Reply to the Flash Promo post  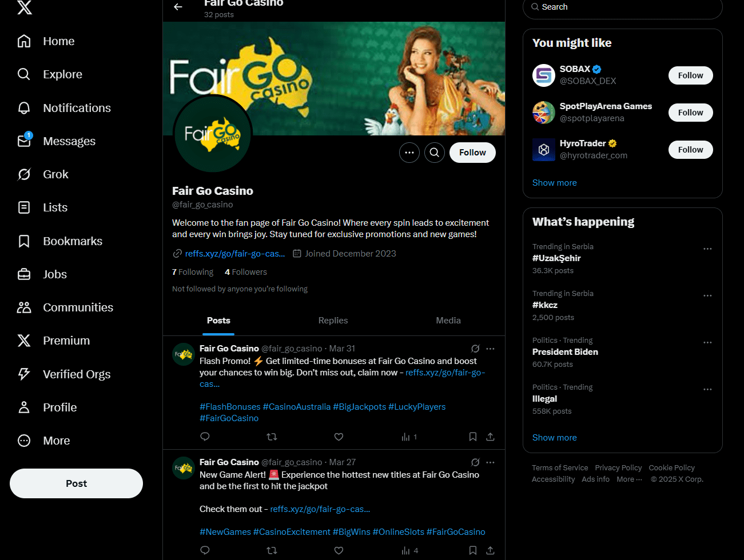(205, 437)
